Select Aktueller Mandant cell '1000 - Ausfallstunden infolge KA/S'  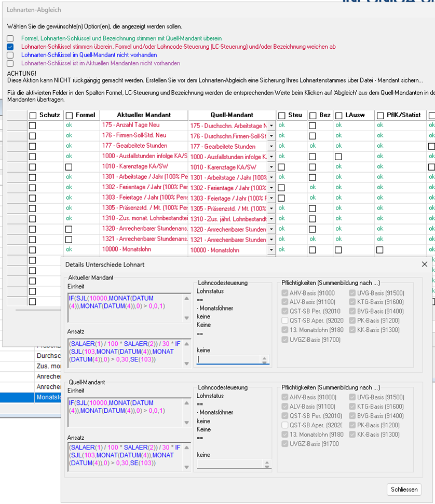[x=144, y=156]
